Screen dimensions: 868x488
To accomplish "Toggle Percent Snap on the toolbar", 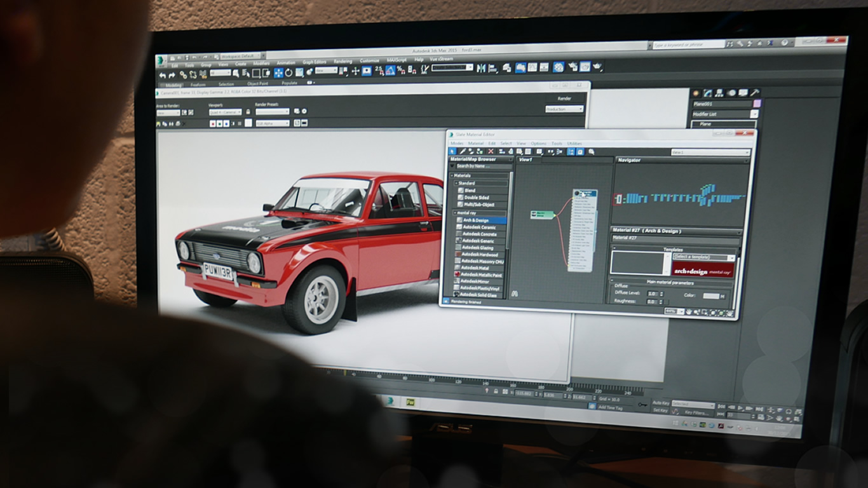I will pyautogui.click(x=400, y=70).
